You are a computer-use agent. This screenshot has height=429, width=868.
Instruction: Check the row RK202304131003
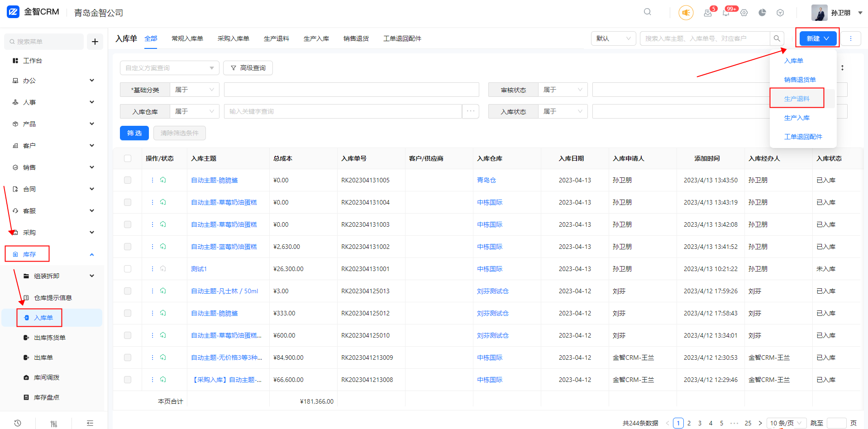[128, 224]
